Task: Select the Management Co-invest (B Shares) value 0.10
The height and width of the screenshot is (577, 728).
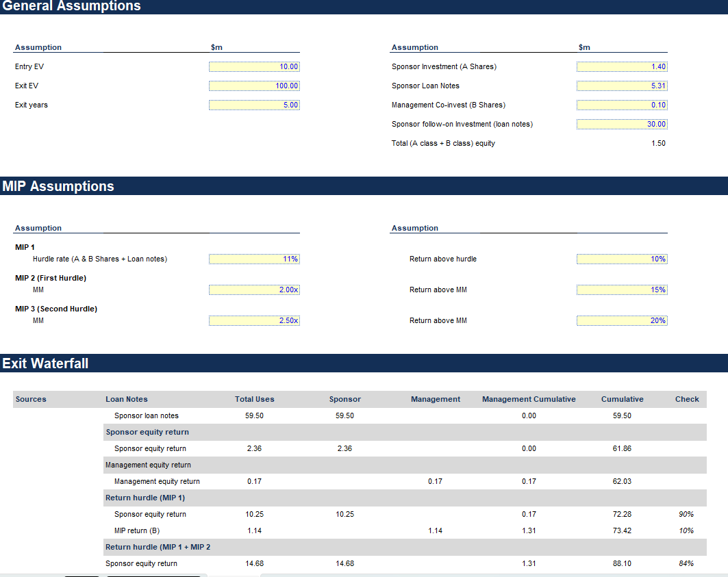Action: point(622,105)
